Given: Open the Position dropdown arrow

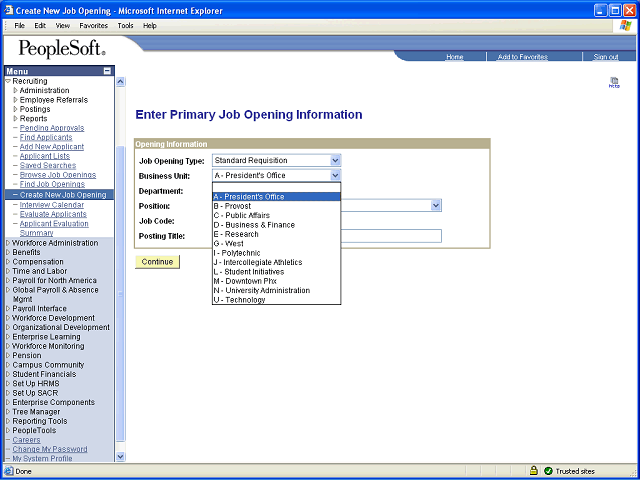Looking at the screenshot, I should tap(436, 205).
